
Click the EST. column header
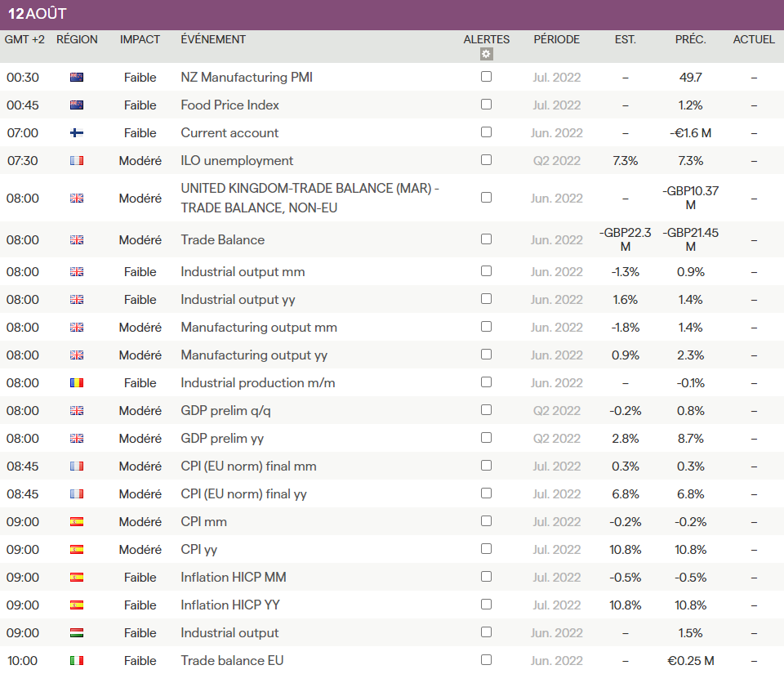tap(626, 39)
